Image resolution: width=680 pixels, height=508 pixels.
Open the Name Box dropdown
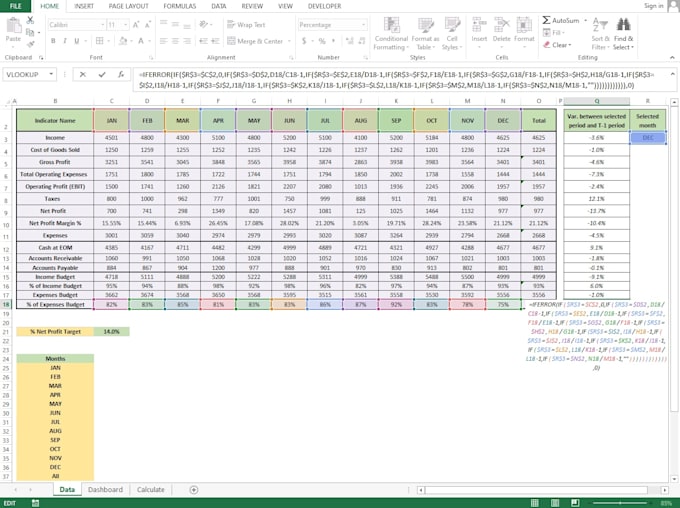click(x=51, y=74)
